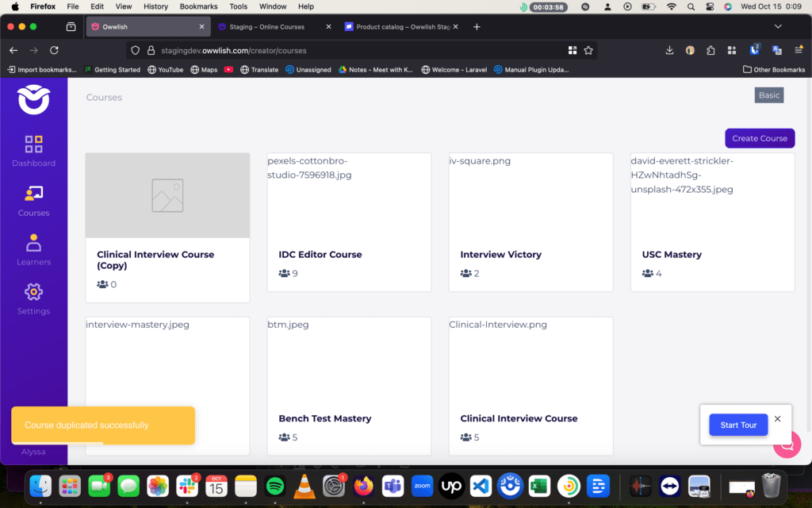Switch to Staging – Online Courses tab
Image resolution: width=812 pixels, height=508 pixels.
pos(274,26)
